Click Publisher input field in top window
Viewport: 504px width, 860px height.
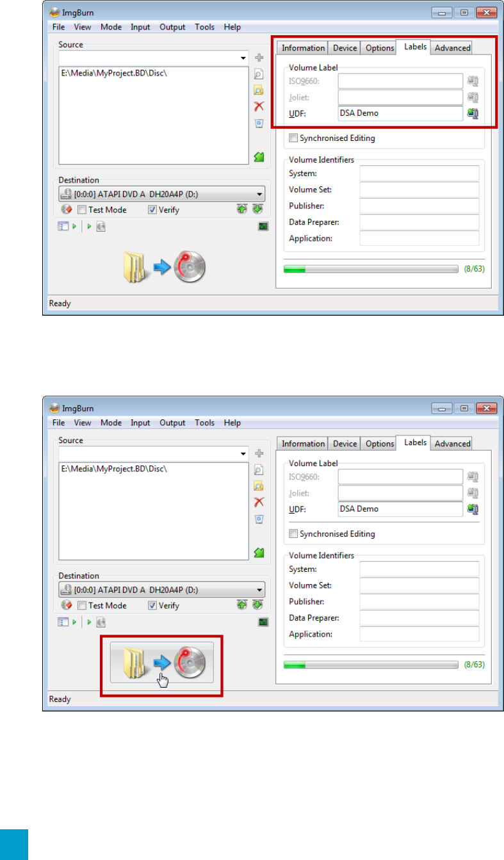tap(419, 206)
